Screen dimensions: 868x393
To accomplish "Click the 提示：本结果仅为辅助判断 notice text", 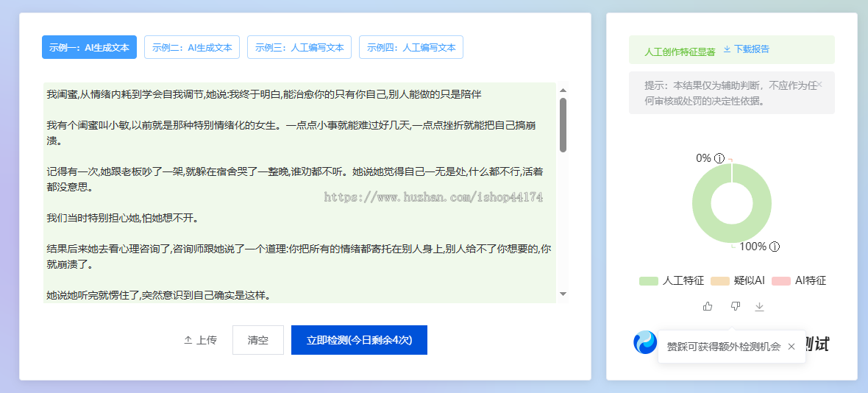I will pyautogui.click(x=730, y=93).
